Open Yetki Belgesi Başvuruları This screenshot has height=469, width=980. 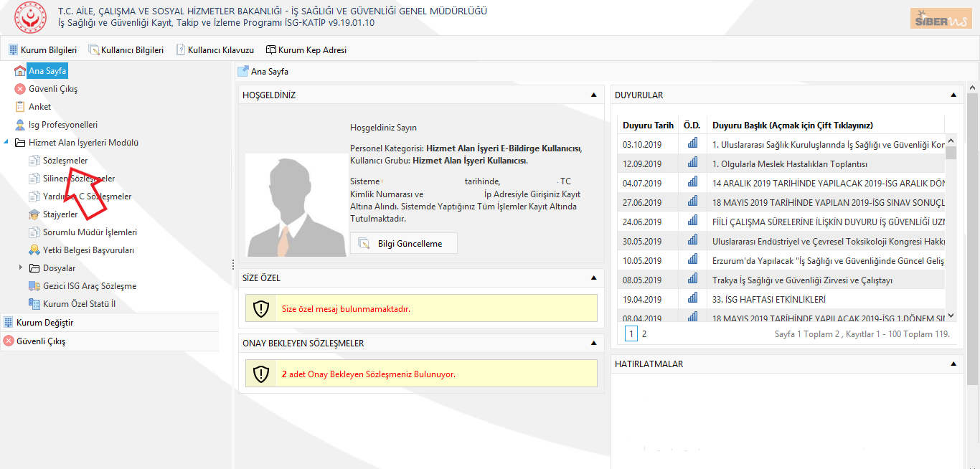[88, 250]
